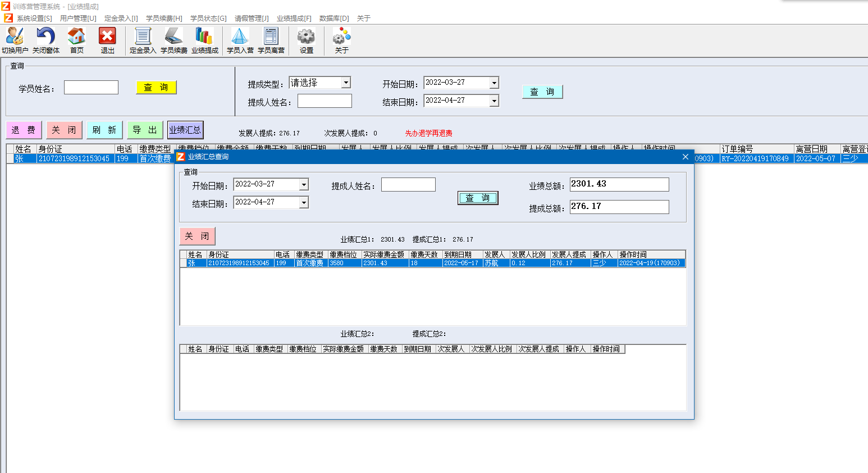
Task: Click the 关闭窗体 toolbar icon
Action: (46, 40)
